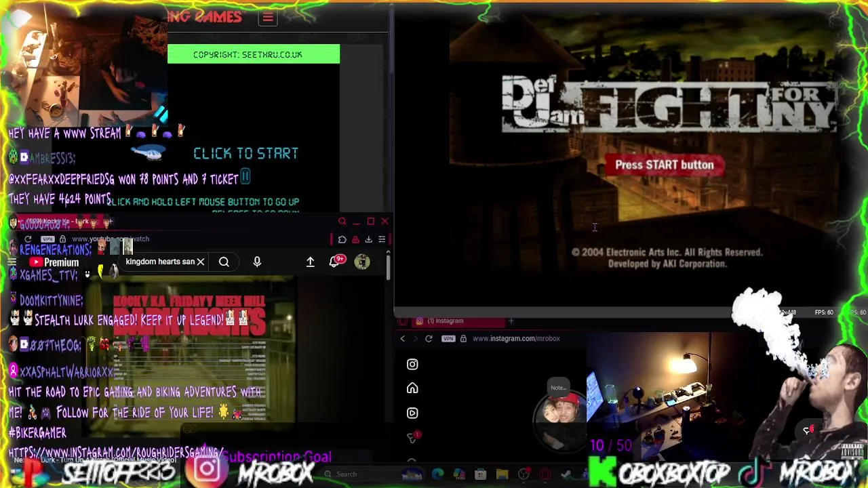The image size is (868, 488).
Task: Click the Instagram logo in the sidebar
Action: (x=412, y=364)
